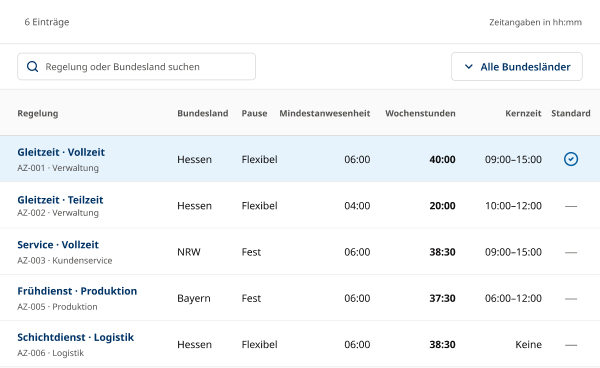Screen dimensions: 600x368
Task: Set Frühdienst · Produktion as standard via its dash
Action: pyautogui.click(x=571, y=299)
